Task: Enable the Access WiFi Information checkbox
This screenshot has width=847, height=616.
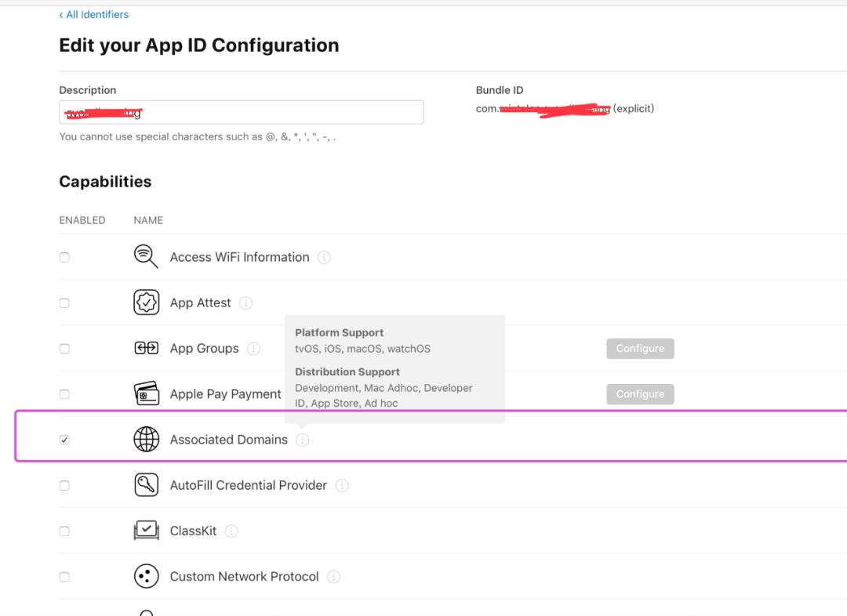Action: pos(64,257)
